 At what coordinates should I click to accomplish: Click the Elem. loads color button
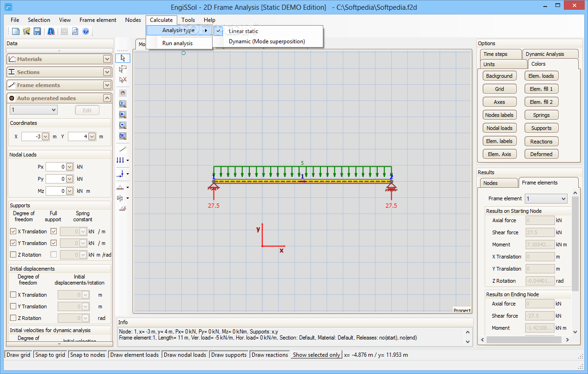[541, 76]
